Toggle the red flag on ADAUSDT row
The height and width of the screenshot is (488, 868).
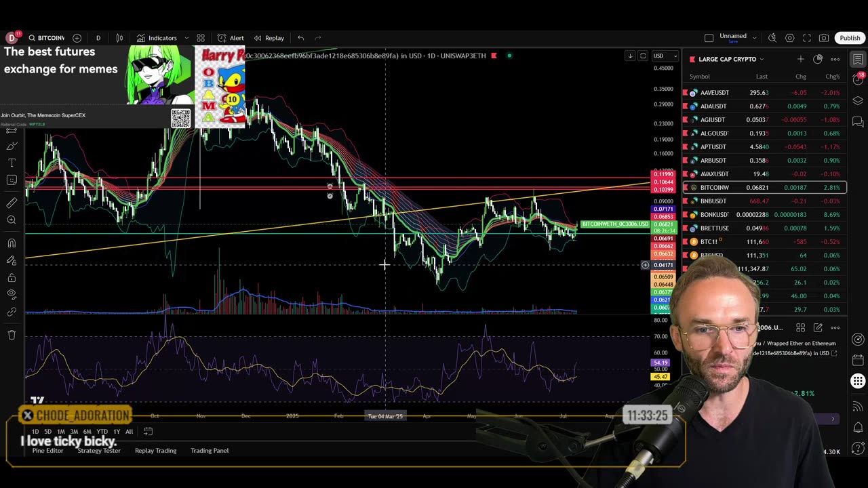pos(685,106)
